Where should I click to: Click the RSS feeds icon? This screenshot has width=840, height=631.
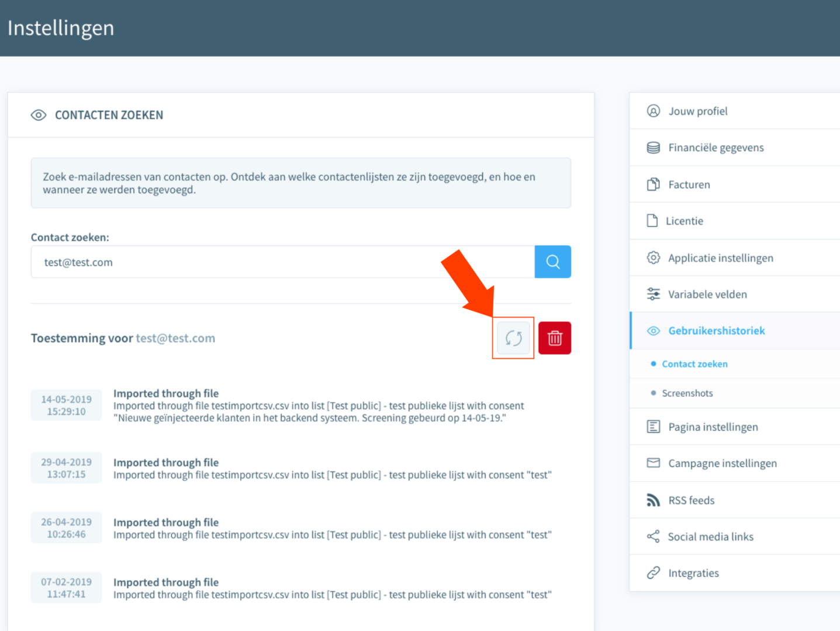[653, 500]
